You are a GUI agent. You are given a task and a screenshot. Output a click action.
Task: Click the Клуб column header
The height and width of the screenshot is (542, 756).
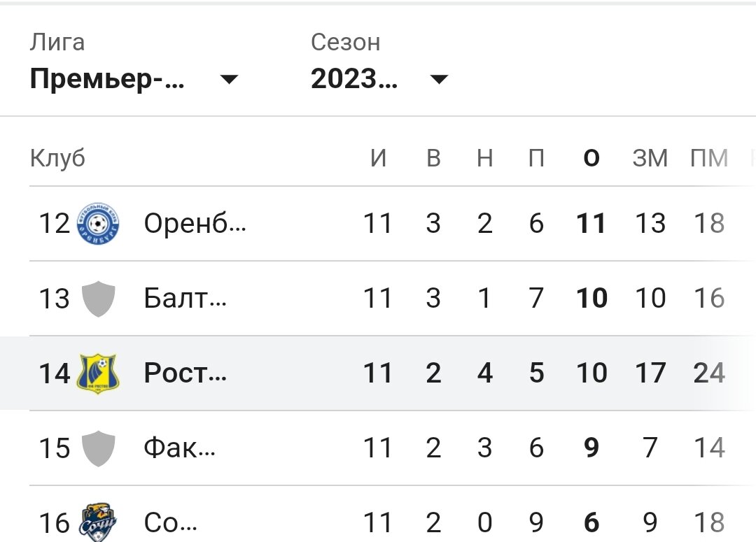pos(57,158)
